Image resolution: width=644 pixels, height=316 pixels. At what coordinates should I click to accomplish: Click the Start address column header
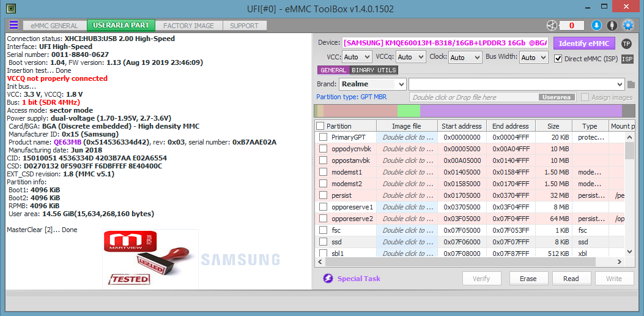[x=462, y=126]
